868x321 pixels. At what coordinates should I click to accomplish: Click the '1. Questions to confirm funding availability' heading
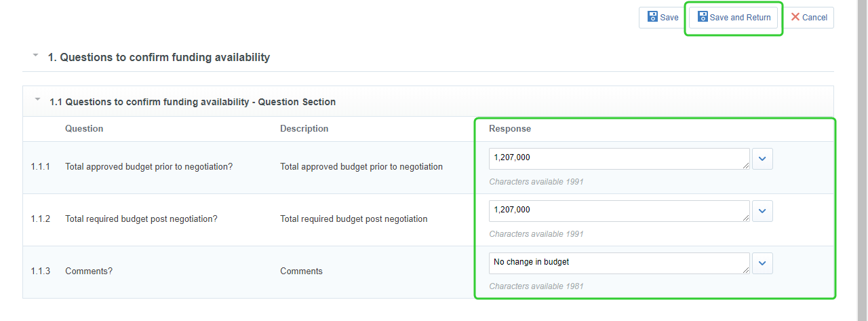tap(159, 58)
